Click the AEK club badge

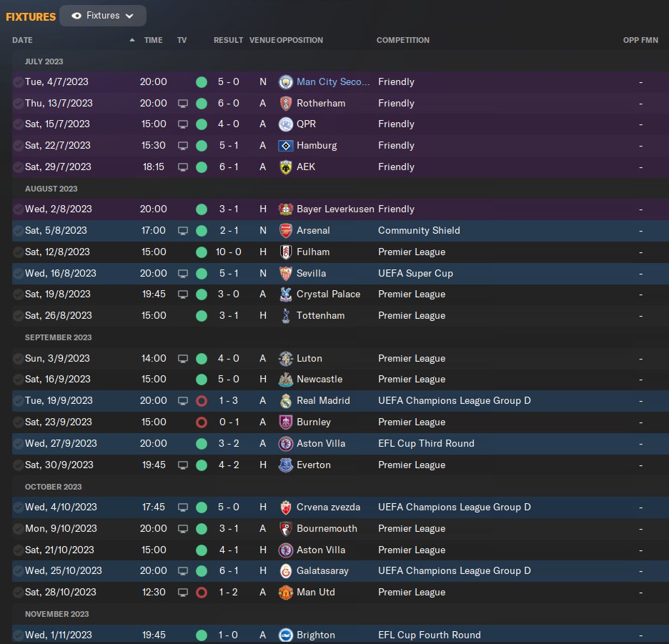tap(285, 167)
